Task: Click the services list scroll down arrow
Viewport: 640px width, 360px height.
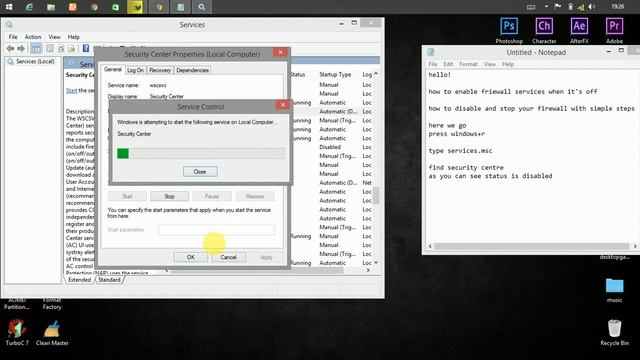Action: click(x=376, y=262)
